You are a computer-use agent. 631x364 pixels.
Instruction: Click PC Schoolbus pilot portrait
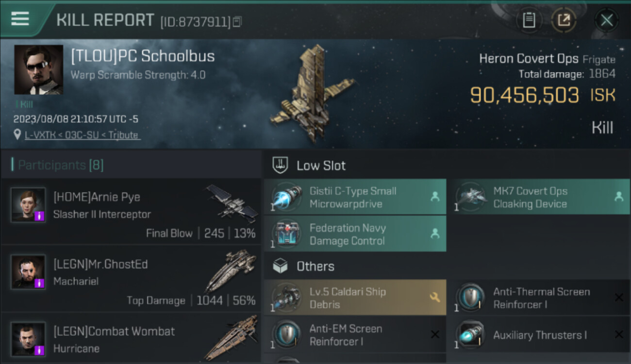[38, 69]
